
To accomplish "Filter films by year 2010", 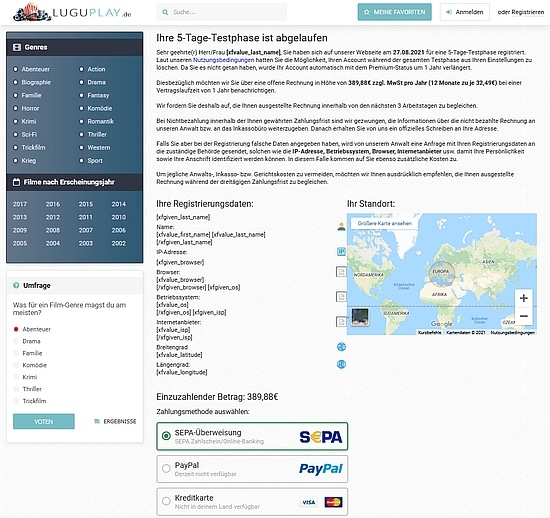I will tap(119, 217).
